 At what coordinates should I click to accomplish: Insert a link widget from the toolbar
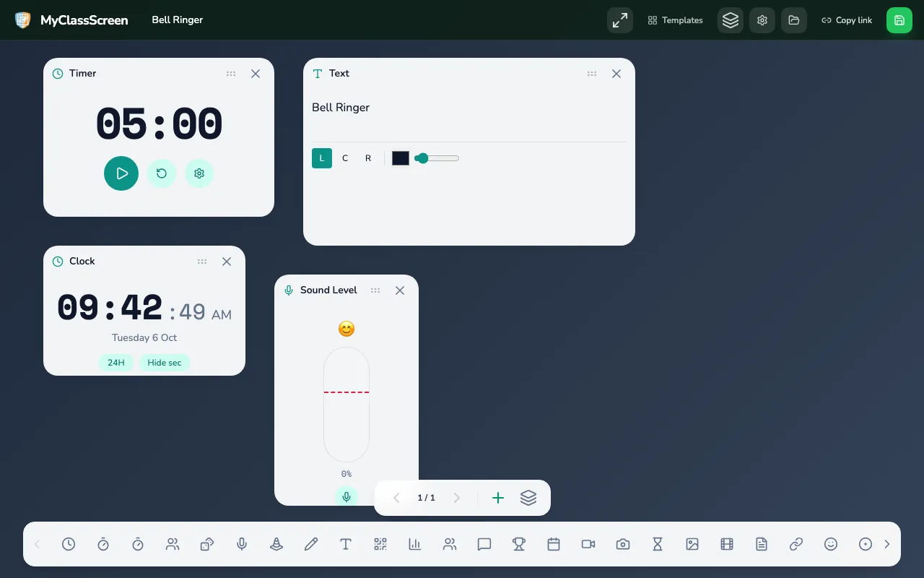tap(796, 544)
